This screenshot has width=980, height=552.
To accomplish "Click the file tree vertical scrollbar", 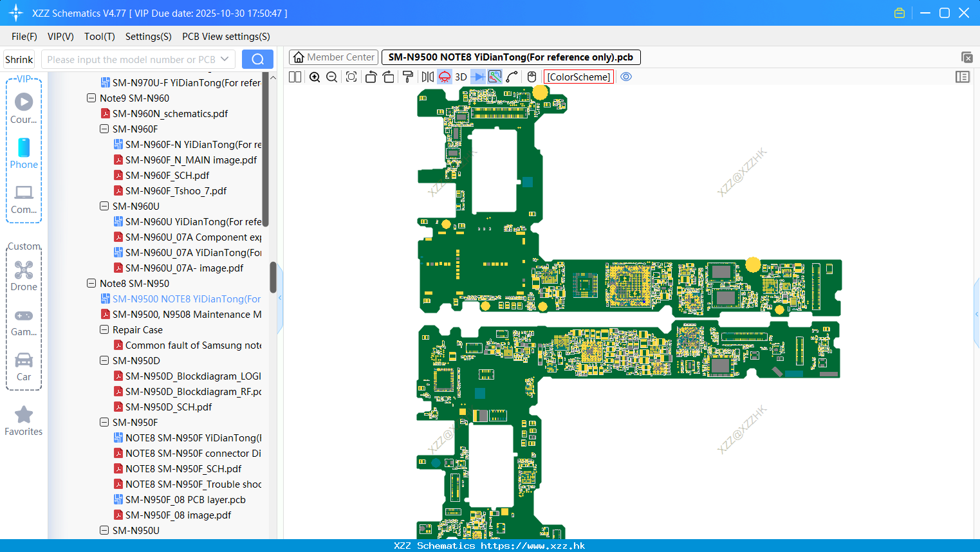I will (273, 277).
